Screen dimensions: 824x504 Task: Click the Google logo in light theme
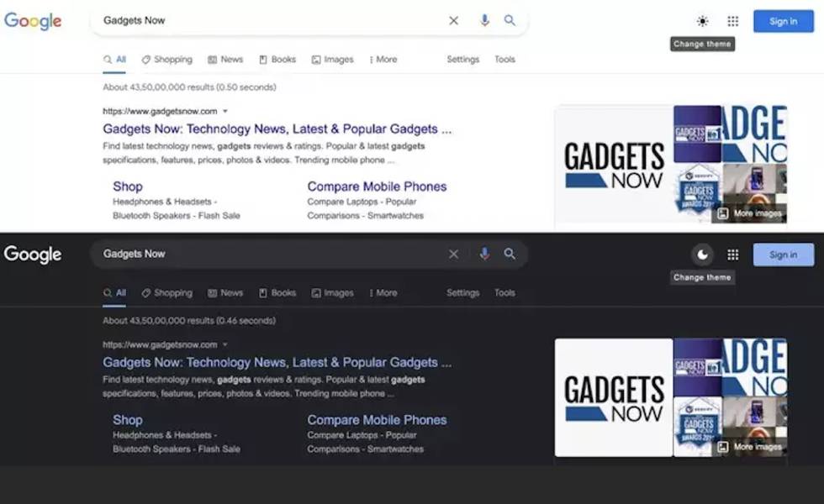pos(33,21)
